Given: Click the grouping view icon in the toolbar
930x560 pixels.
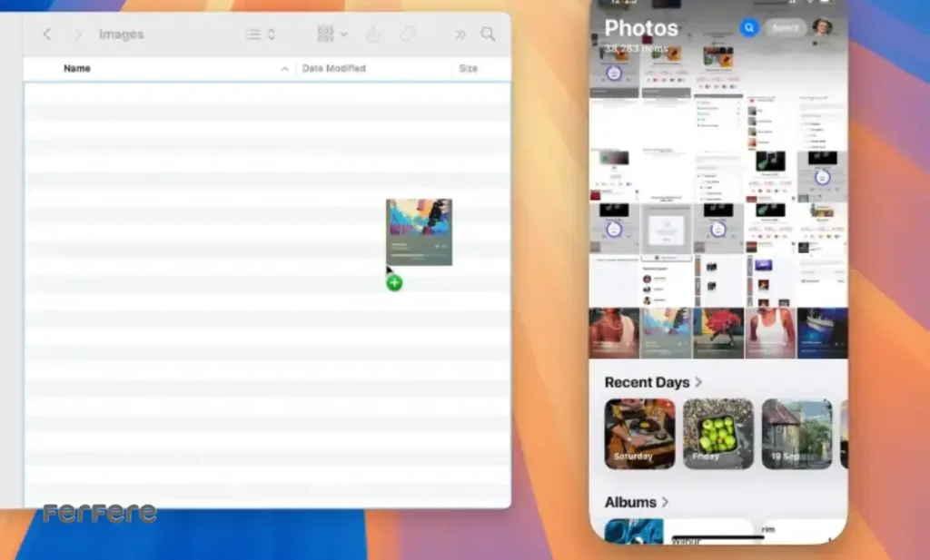Looking at the screenshot, I should [x=324, y=34].
